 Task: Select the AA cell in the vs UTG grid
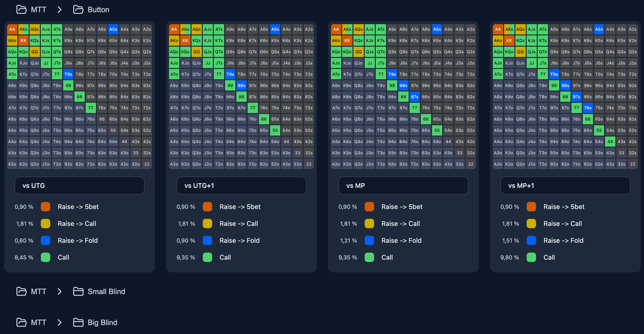click(12, 29)
